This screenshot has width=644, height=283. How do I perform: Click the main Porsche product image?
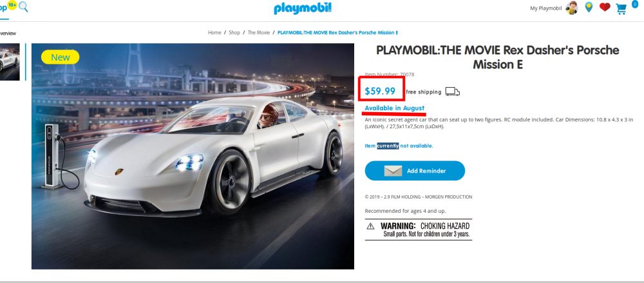point(193,156)
